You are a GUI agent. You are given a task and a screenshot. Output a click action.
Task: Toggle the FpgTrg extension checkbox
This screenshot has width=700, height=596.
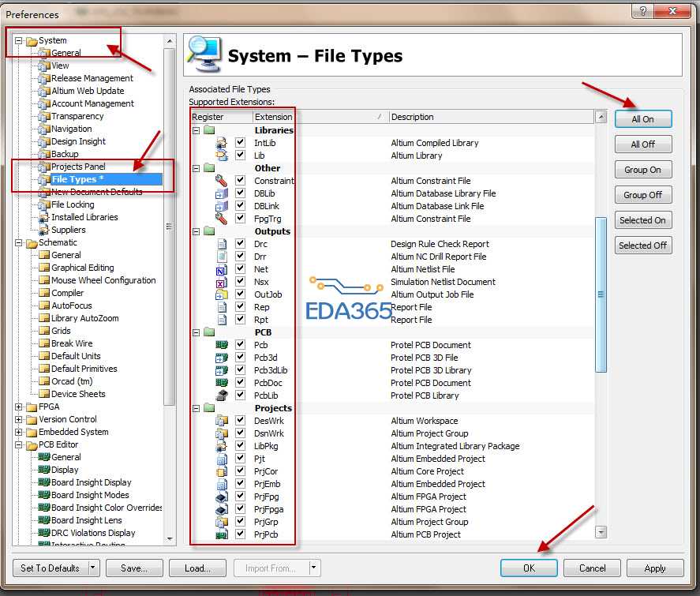coord(240,219)
